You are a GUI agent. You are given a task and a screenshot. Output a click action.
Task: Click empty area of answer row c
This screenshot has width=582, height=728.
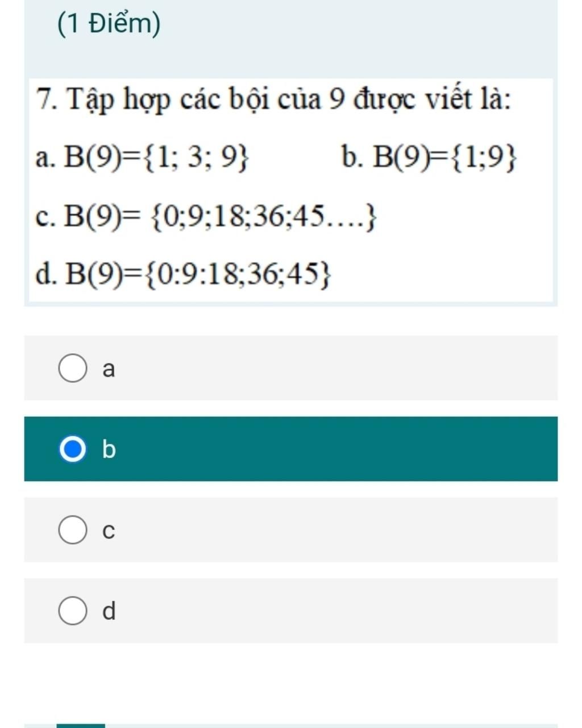tap(335, 530)
